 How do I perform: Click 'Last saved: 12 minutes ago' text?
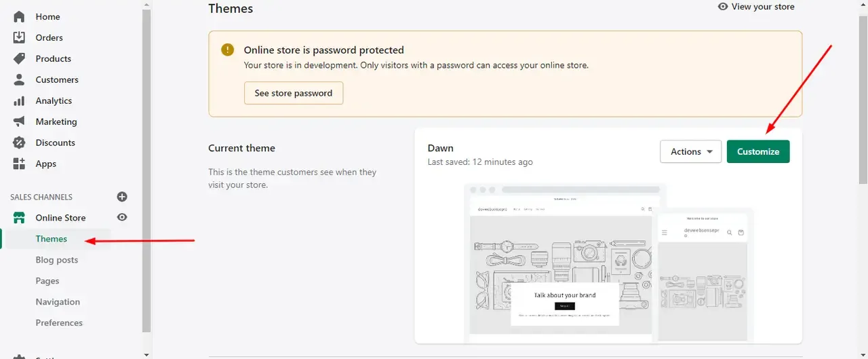pos(480,162)
